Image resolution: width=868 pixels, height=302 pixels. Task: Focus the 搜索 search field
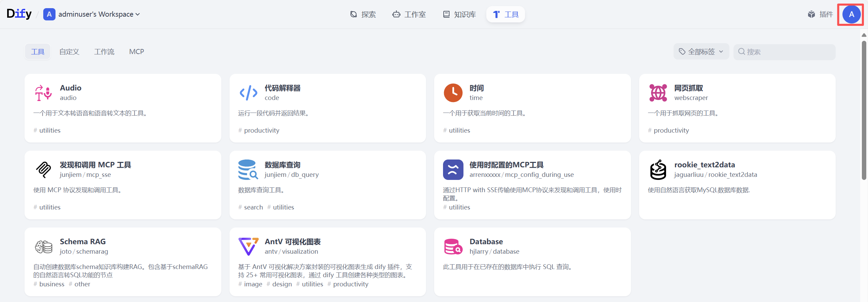click(784, 52)
